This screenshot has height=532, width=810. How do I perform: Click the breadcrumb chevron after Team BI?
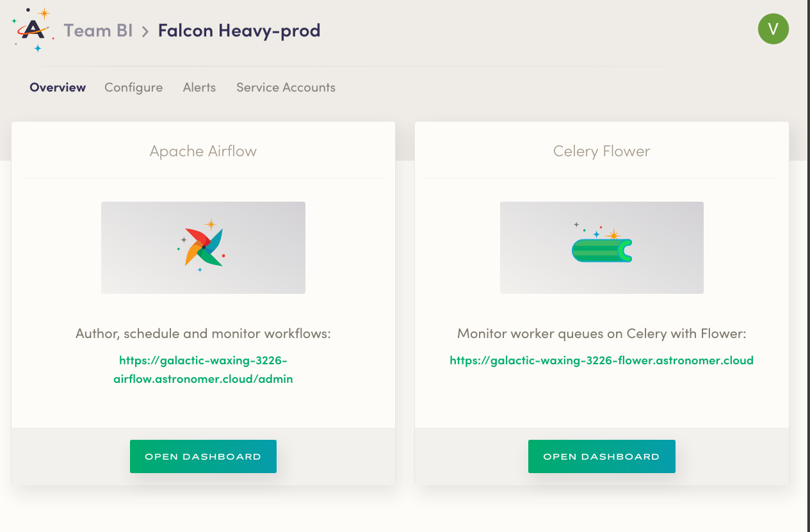point(145,31)
